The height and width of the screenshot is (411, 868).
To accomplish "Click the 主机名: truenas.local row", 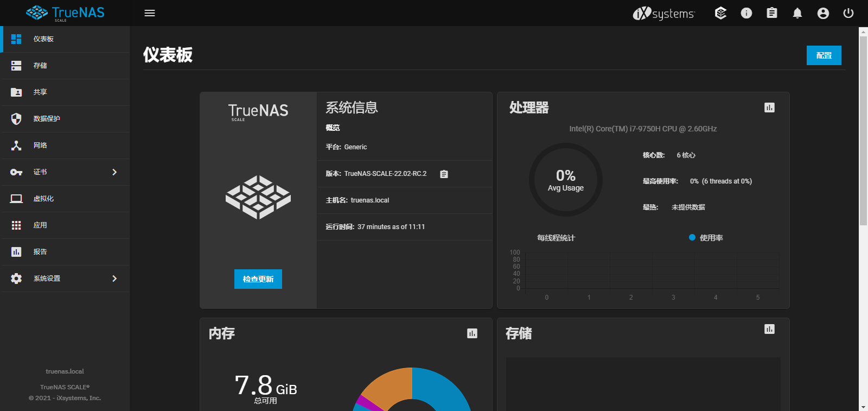I will (405, 200).
